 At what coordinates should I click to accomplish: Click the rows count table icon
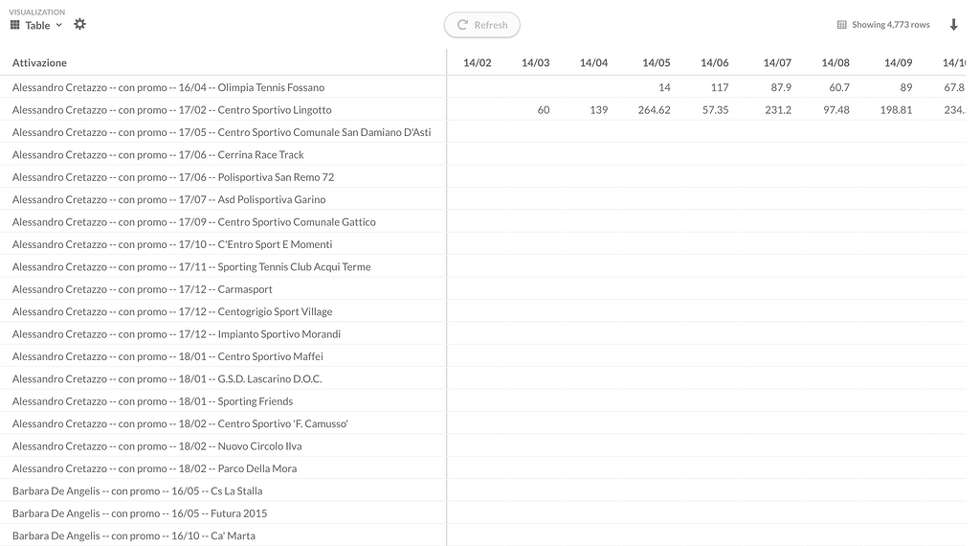841,25
